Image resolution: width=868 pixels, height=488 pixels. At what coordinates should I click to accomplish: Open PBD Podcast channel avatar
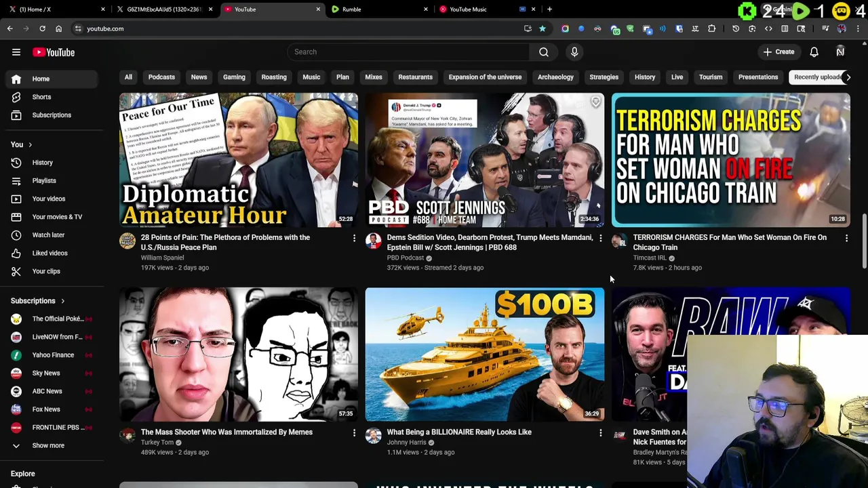pyautogui.click(x=374, y=241)
